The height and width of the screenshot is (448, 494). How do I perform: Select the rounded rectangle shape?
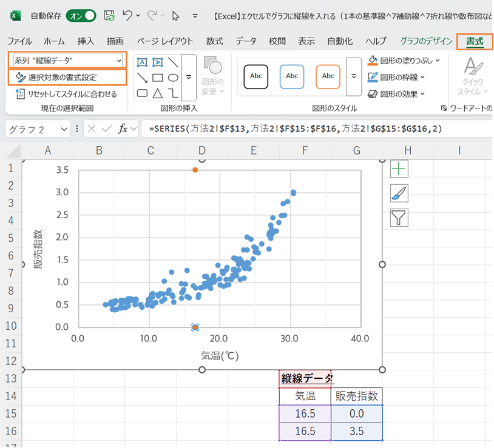142,93
